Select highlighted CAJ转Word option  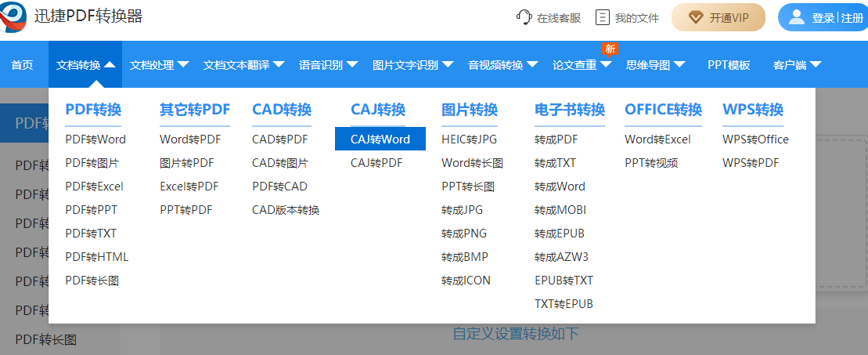380,139
